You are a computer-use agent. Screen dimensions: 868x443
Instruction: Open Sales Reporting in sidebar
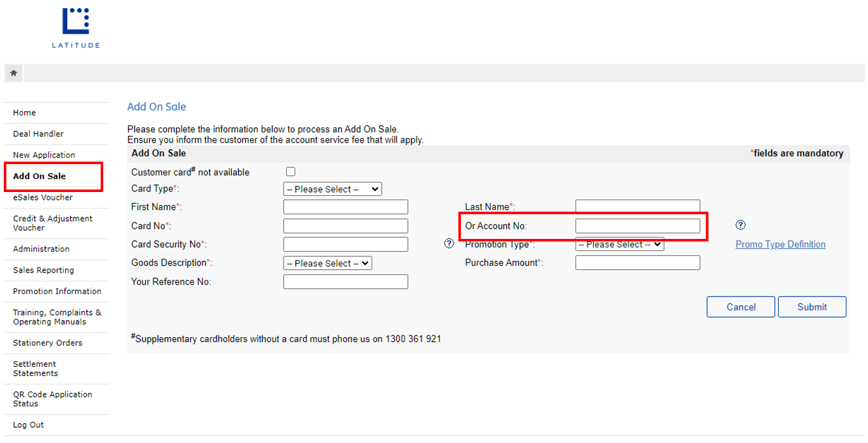point(43,270)
